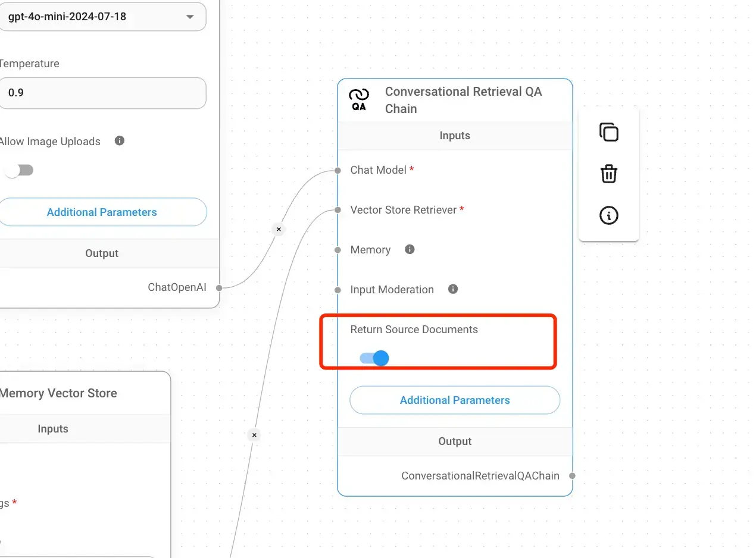Click the ChatOpenAI output label
The image size is (756, 558).
[x=177, y=287]
